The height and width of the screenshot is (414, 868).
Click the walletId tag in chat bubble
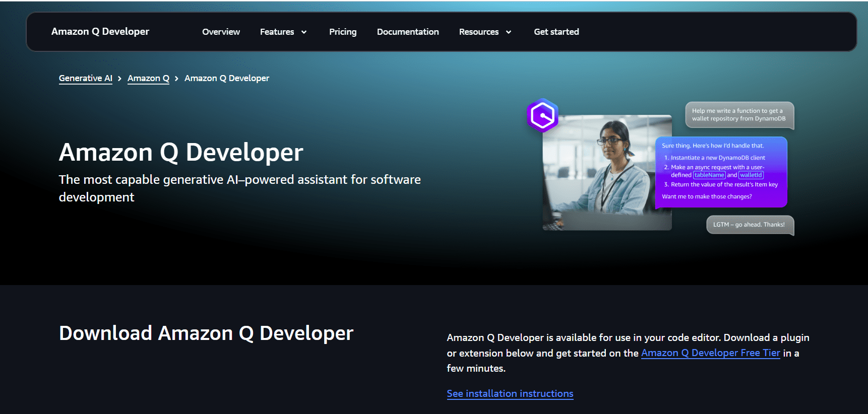(x=751, y=175)
